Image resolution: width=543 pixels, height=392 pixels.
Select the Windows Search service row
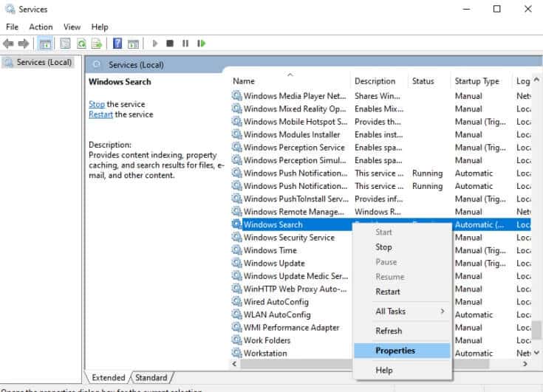(x=380, y=224)
